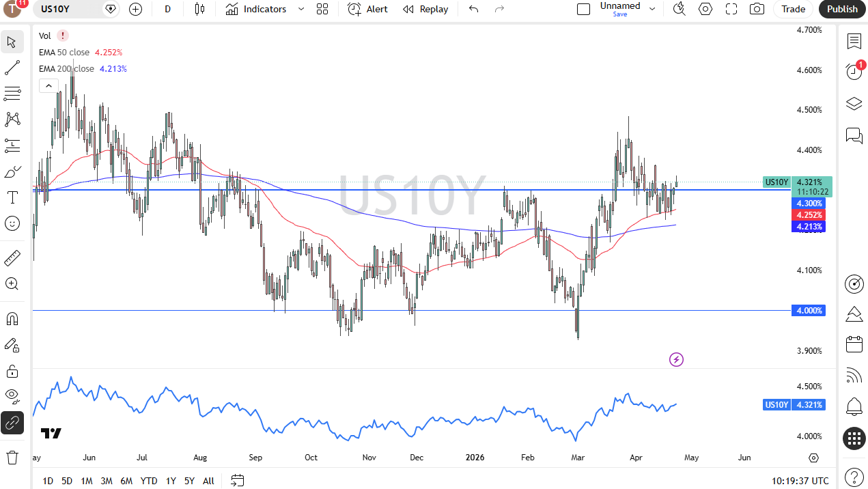Redo the last chart action
The height and width of the screenshot is (489, 868).
pos(499,9)
